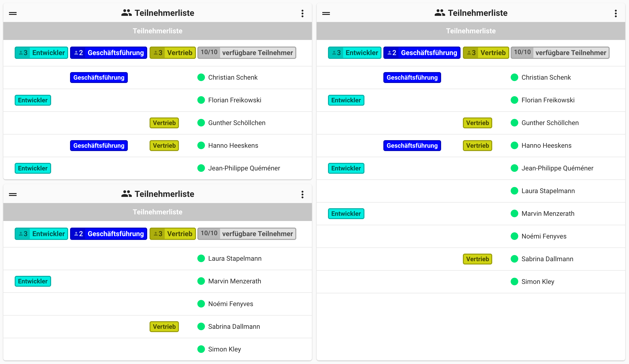Click the gray Teilnehmerliste header bar in the right card
629x364 pixels.
[x=470, y=31]
